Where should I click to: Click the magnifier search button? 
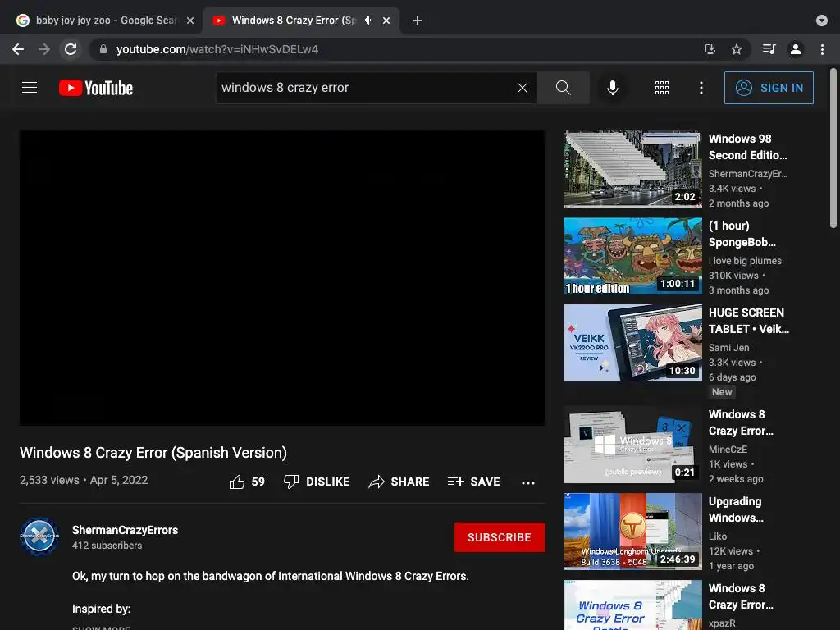coord(563,88)
